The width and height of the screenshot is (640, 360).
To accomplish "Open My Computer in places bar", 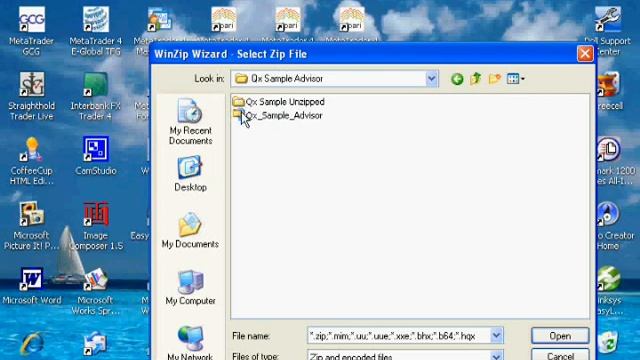I will [190, 287].
